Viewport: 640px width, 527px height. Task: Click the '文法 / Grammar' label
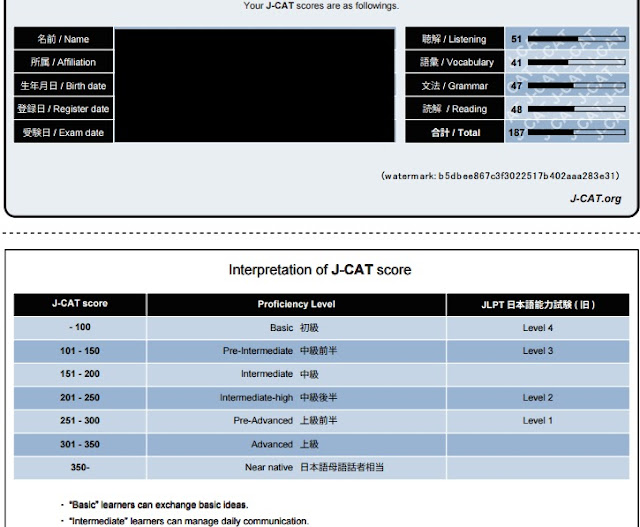tap(454, 86)
